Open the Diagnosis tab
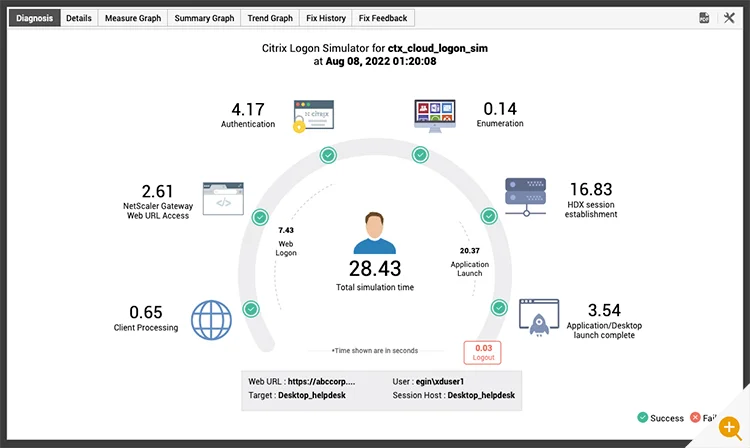The height and width of the screenshot is (448, 750). pos(34,18)
